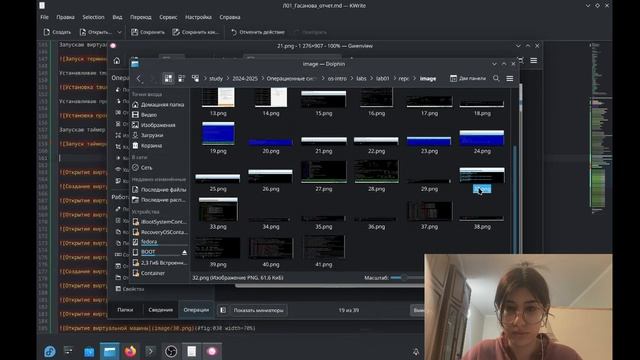The width and height of the screenshot is (640, 360).
Task: Eject the BOOT device
Action: click(184, 252)
